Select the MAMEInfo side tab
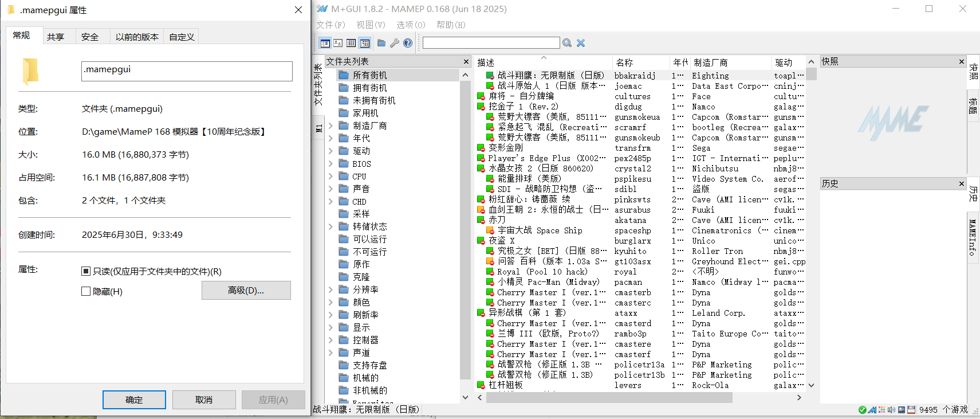The width and height of the screenshot is (980, 419). [x=973, y=237]
